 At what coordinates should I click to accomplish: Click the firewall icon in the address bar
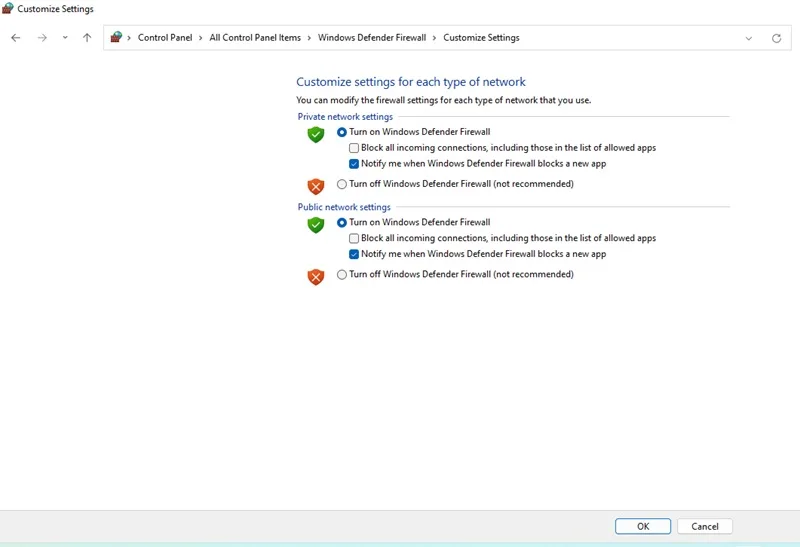pos(116,37)
